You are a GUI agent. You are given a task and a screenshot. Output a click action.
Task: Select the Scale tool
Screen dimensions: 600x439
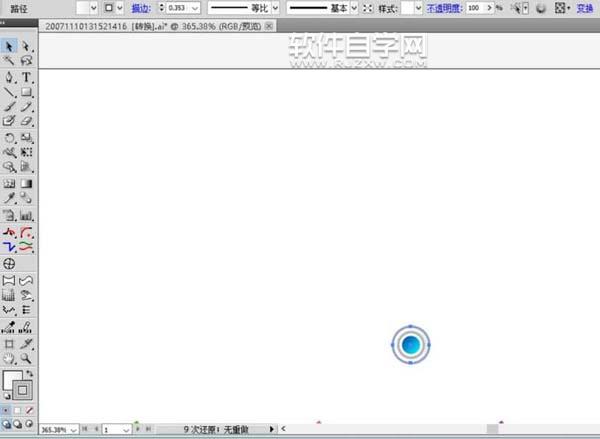click(26, 137)
